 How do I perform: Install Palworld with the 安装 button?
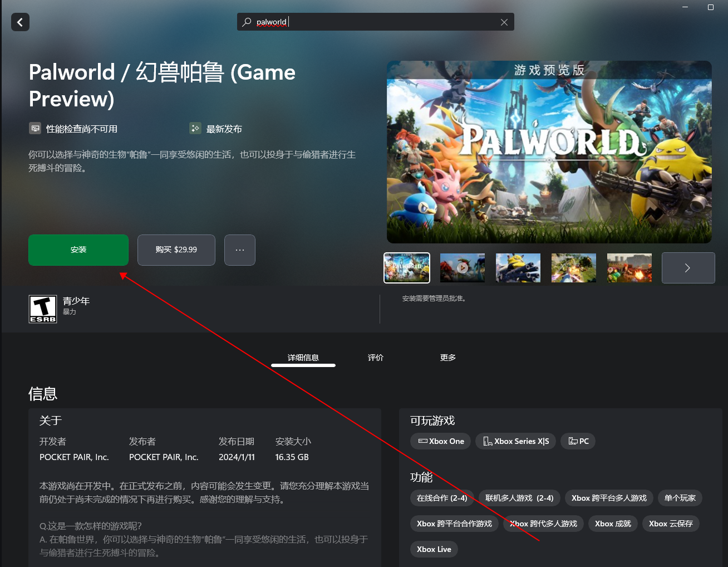(78, 250)
